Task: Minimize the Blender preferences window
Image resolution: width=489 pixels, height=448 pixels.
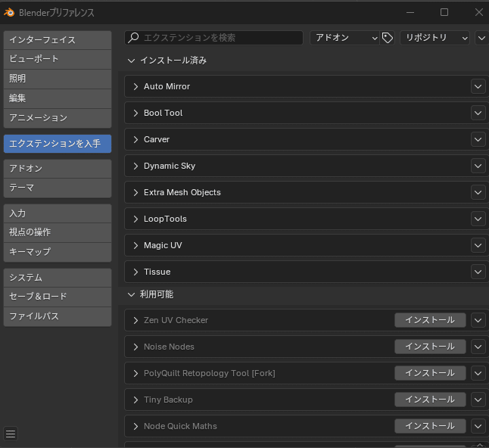Action: pyautogui.click(x=410, y=12)
